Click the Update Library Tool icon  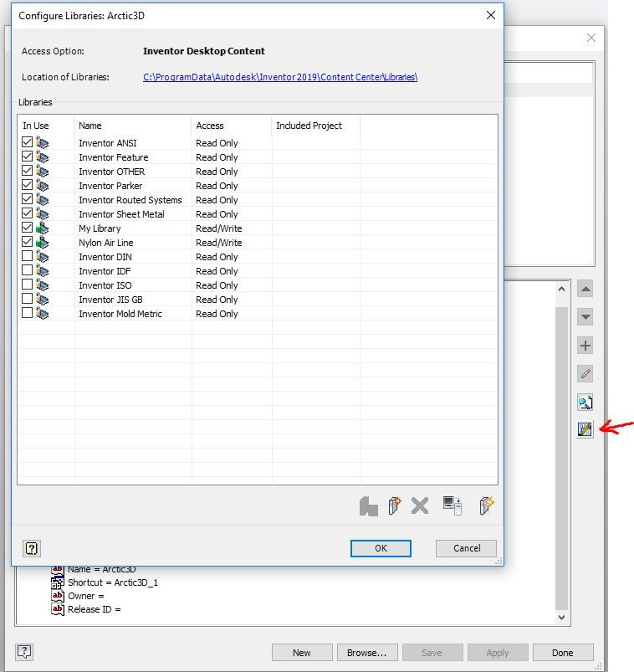coord(368,506)
